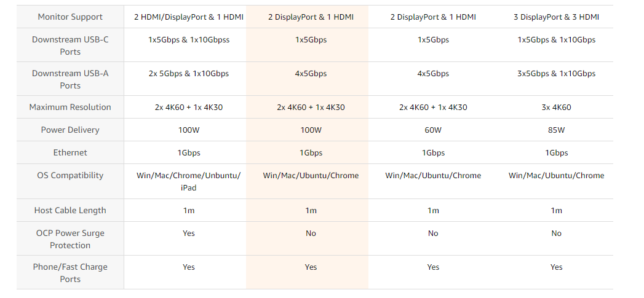Screen dimensions: 644x298
Task: Click the Host Cable Length row label
Action: pos(70,211)
